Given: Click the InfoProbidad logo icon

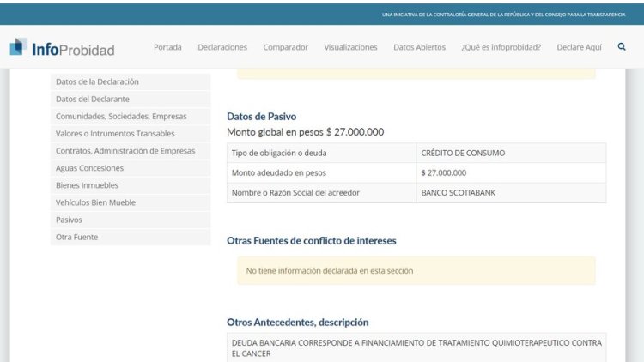Looking at the screenshot, I should [19, 47].
